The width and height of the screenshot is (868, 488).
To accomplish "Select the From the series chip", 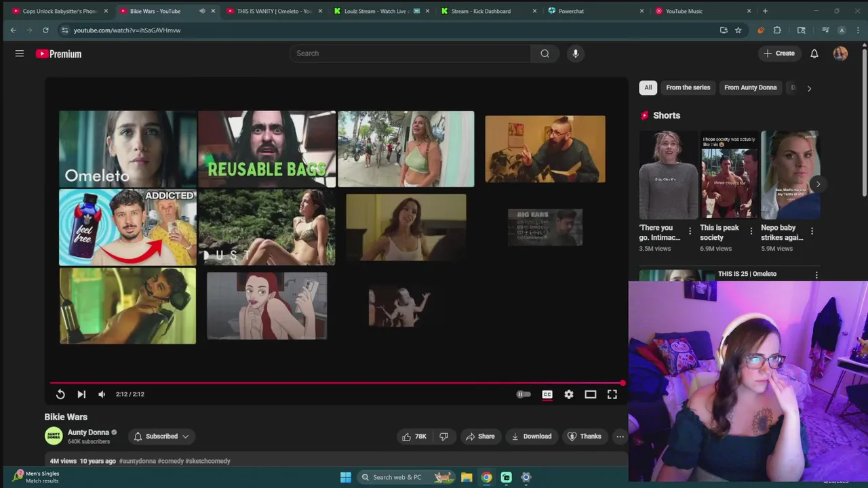I will pyautogui.click(x=688, y=87).
